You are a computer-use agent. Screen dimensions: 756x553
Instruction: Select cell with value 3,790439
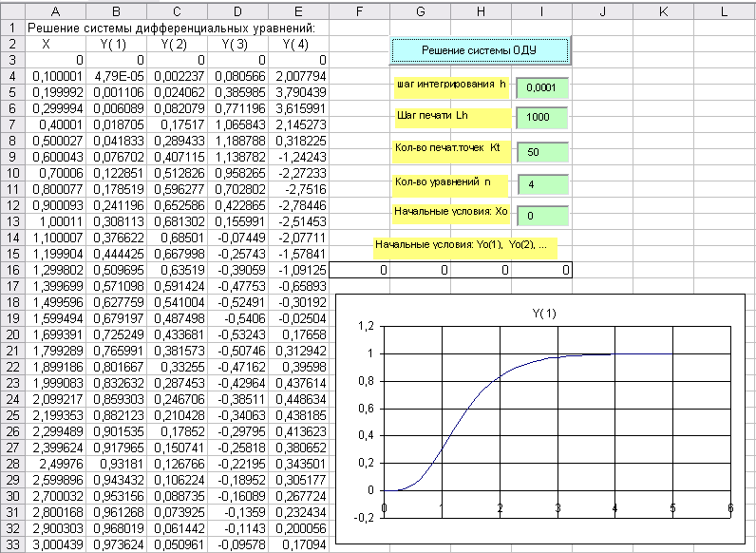(x=298, y=92)
